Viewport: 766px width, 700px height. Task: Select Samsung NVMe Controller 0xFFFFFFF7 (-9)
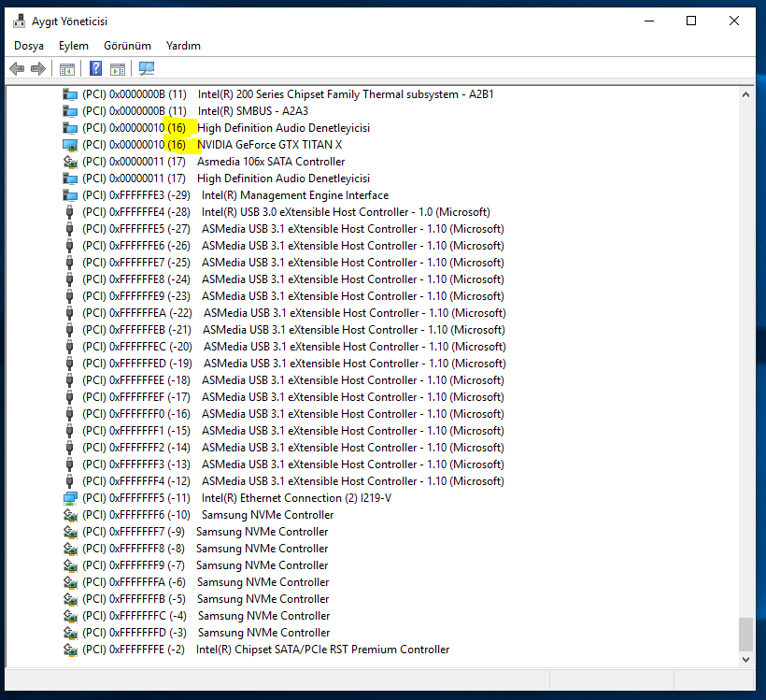[206, 532]
